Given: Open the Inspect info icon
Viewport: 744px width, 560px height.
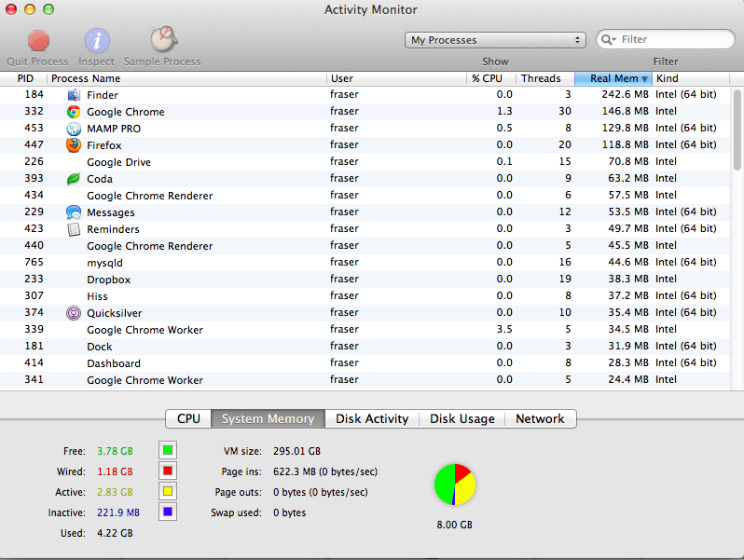Looking at the screenshot, I should [x=97, y=40].
